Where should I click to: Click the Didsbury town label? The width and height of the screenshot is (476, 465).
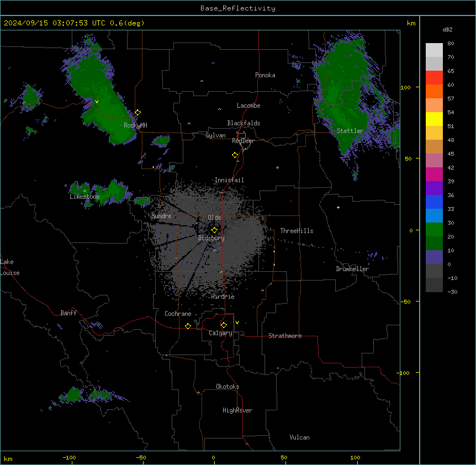point(211,238)
